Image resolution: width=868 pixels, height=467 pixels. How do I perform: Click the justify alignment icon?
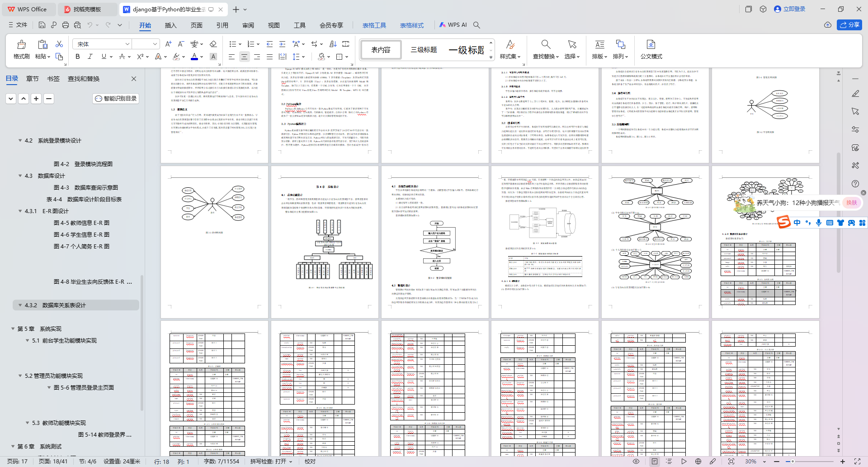pyautogui.click(x=269, y=57)
